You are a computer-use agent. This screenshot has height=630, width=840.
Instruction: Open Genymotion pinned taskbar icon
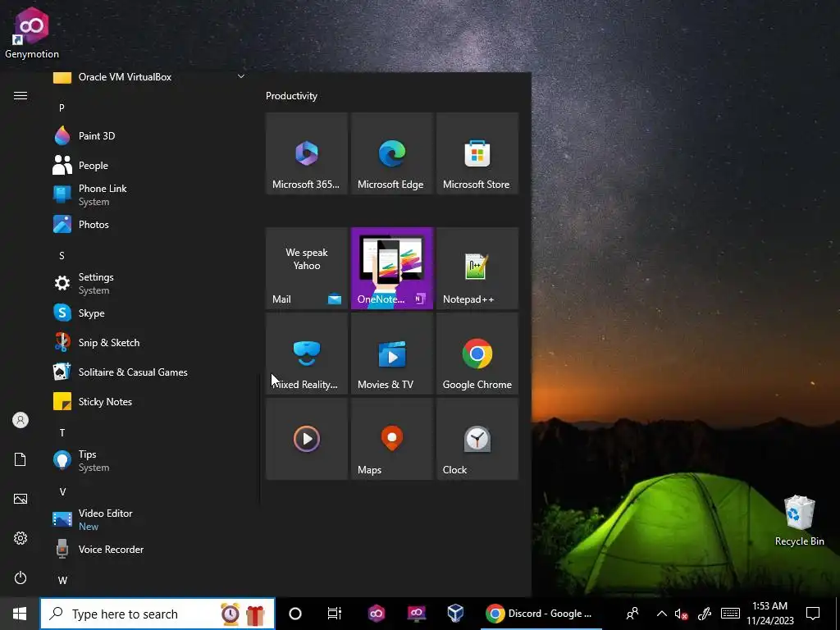376,614
